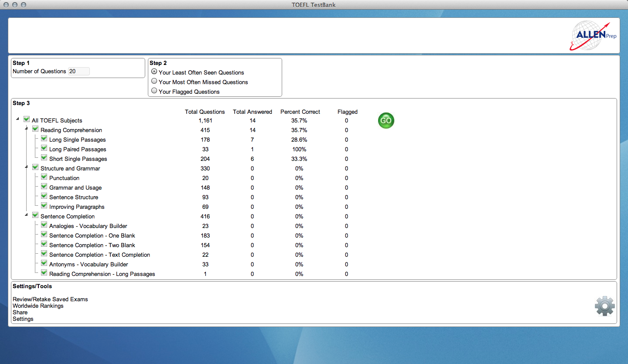Click the Step 3 heading
Screen dimensions: 628x364
21,103
